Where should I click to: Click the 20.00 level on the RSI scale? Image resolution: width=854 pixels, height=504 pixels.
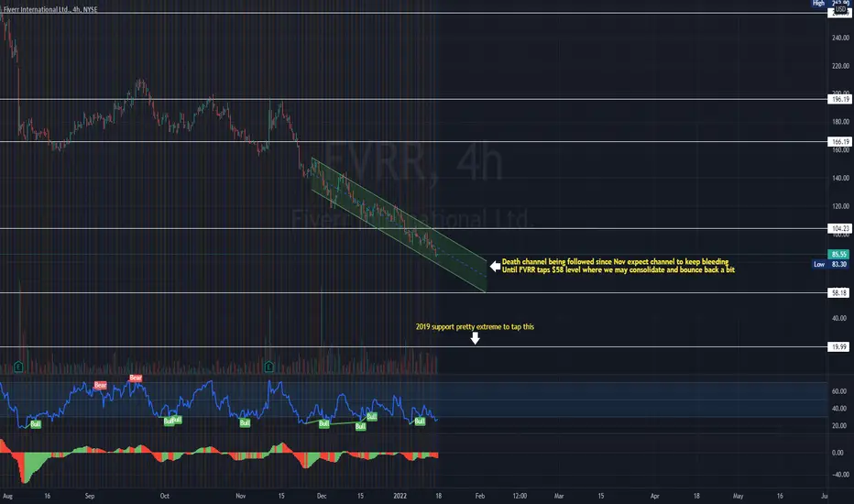839,426
